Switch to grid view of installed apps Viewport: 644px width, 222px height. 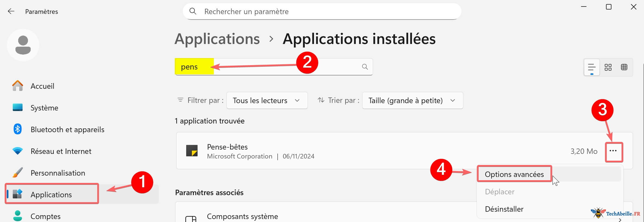[624, 67]
